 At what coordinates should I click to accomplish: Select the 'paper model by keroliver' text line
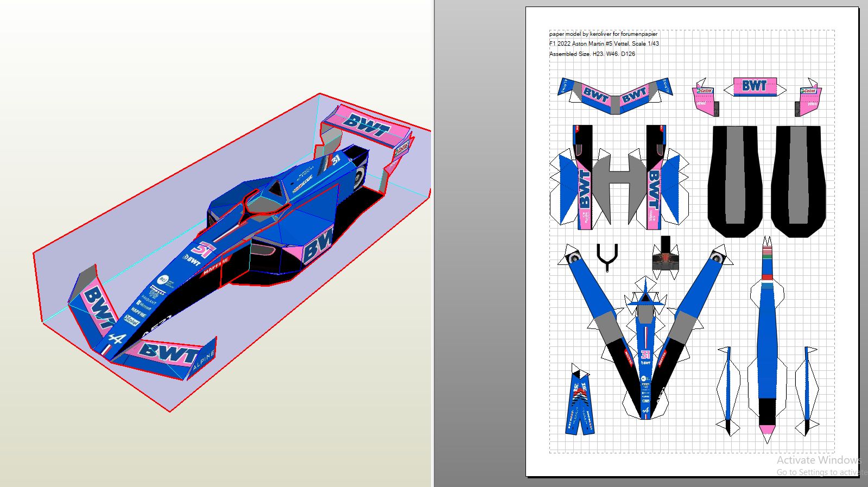603,34
